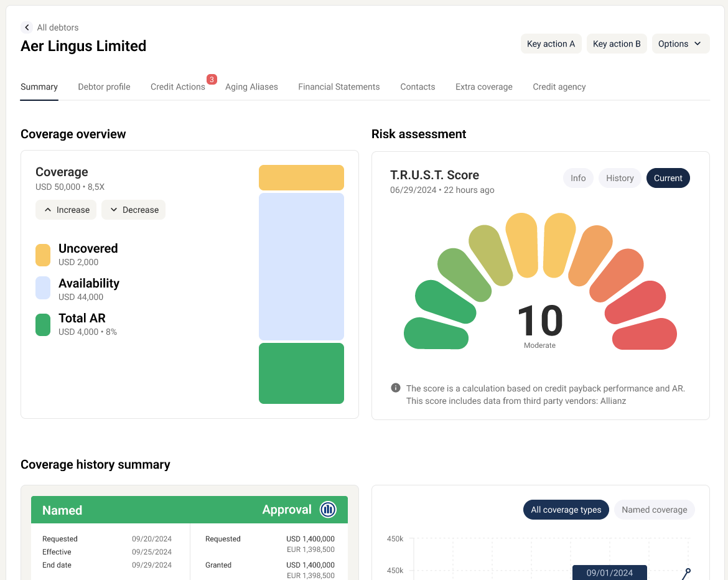Click the Decrease coverage button
The height and width of the screenshot is (580, 728).
(133, 210)
